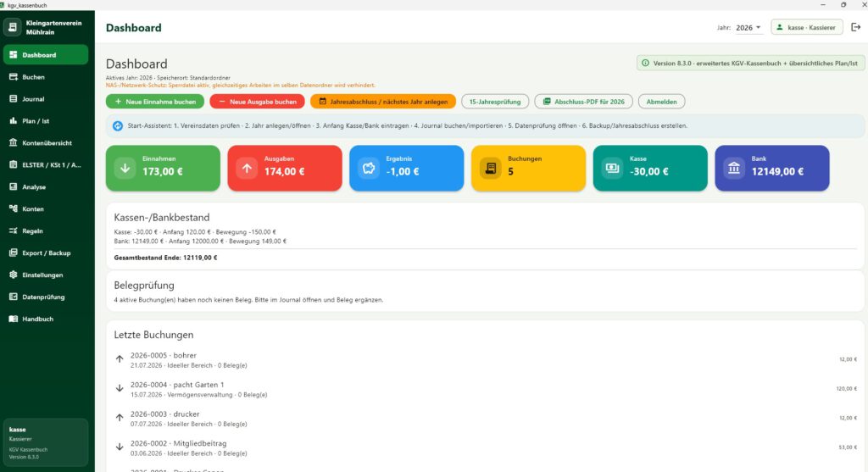Click the kasse · Kassierer user button
868x472 pixels.
tap(807, 27)
